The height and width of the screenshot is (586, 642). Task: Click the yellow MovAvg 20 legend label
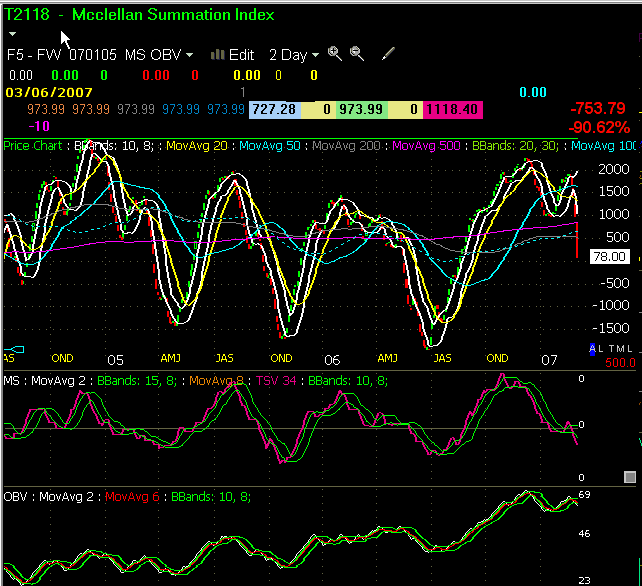click(198, 146)
